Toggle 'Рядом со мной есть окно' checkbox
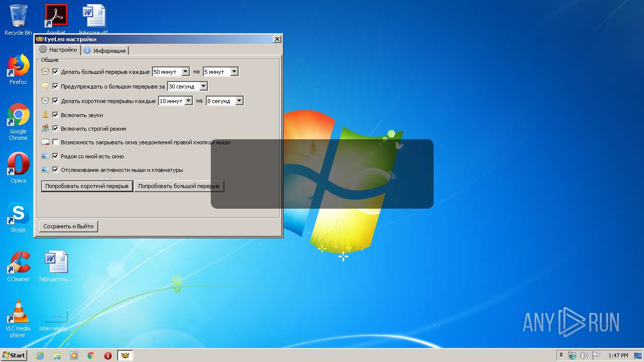 [55, 156]
